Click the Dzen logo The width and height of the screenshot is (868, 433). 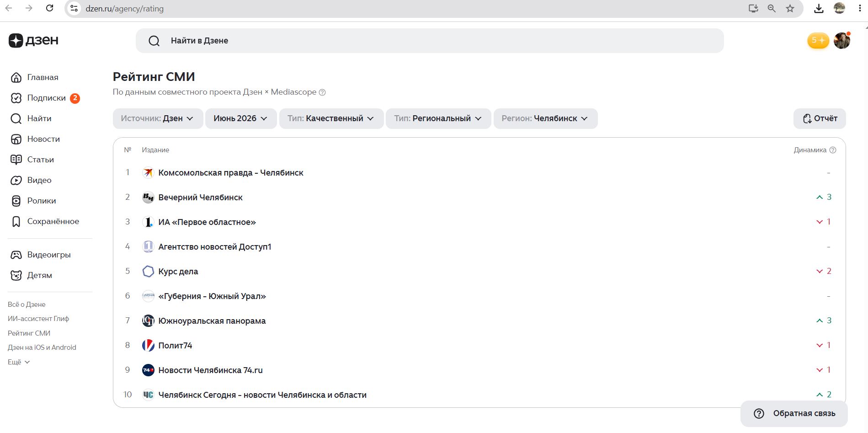tap(33, 40)
